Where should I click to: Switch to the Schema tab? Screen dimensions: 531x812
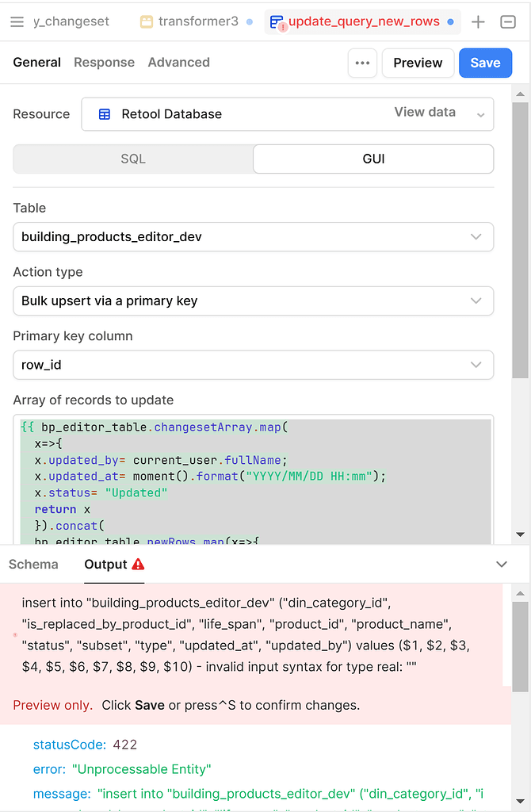click(33, 565)
